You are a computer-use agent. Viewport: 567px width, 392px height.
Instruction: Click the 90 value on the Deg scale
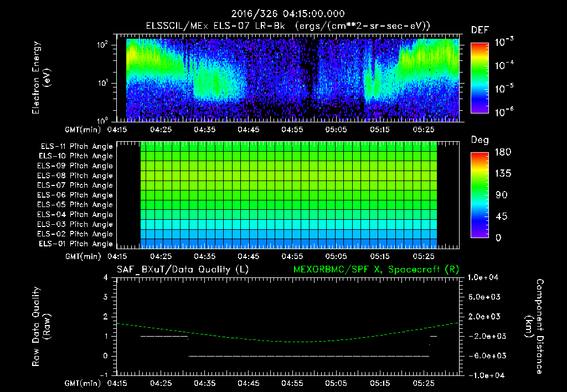(502, 195)
